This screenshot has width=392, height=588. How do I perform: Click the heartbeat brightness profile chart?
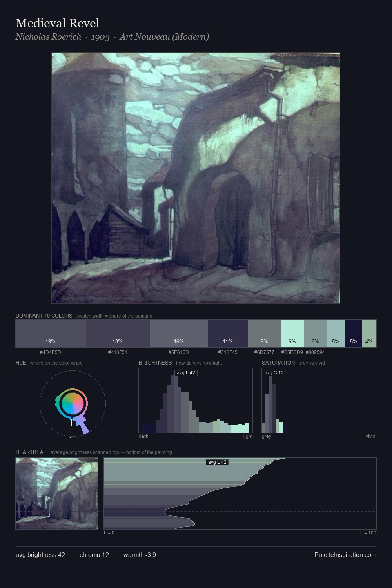coord(240,494)
